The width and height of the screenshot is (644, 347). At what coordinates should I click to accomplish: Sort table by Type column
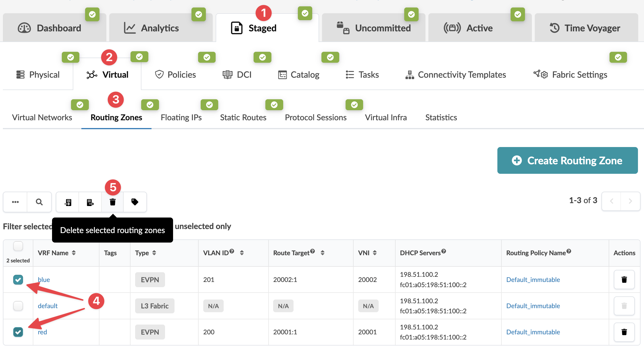[x=154, y=253]
